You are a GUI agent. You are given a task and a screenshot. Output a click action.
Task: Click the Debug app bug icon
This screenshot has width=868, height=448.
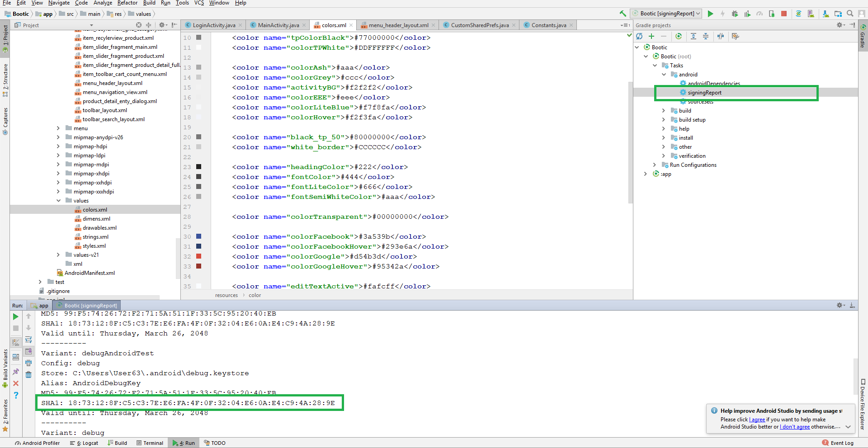pos(735,14)
